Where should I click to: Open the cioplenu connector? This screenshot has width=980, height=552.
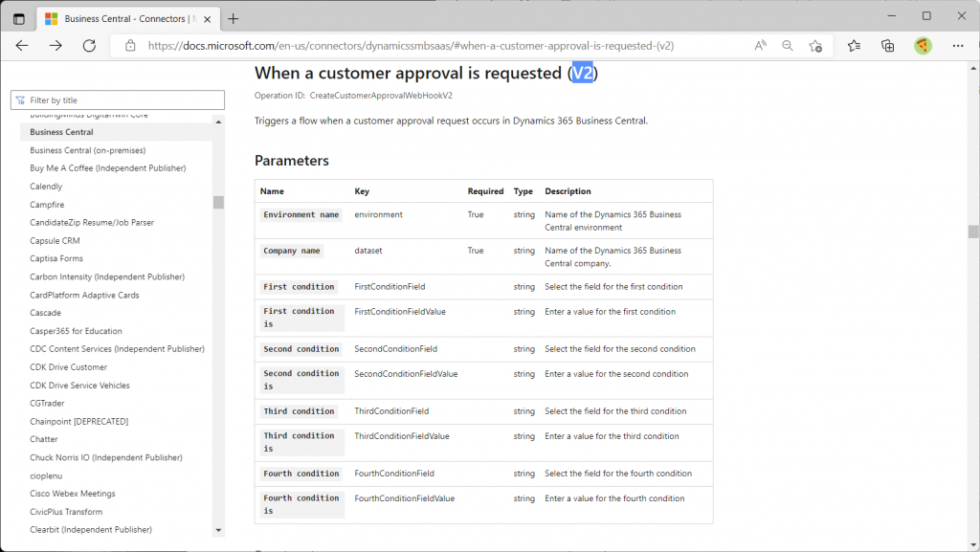tap(46, 475)
